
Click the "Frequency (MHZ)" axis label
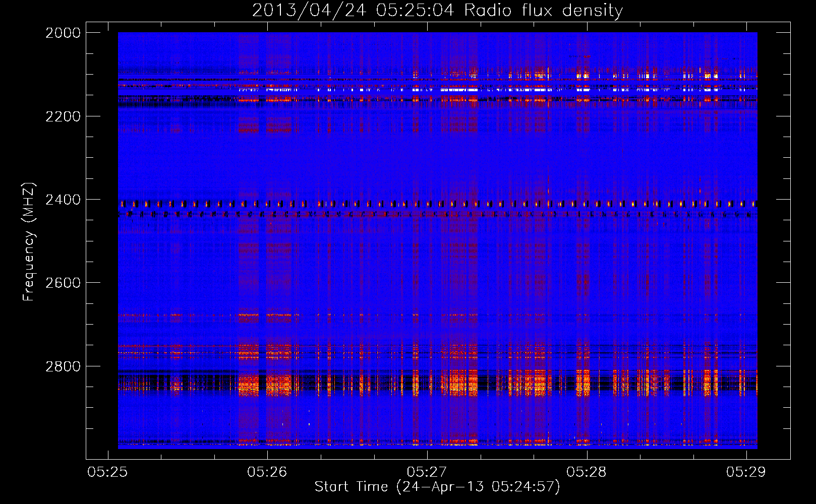29,242
